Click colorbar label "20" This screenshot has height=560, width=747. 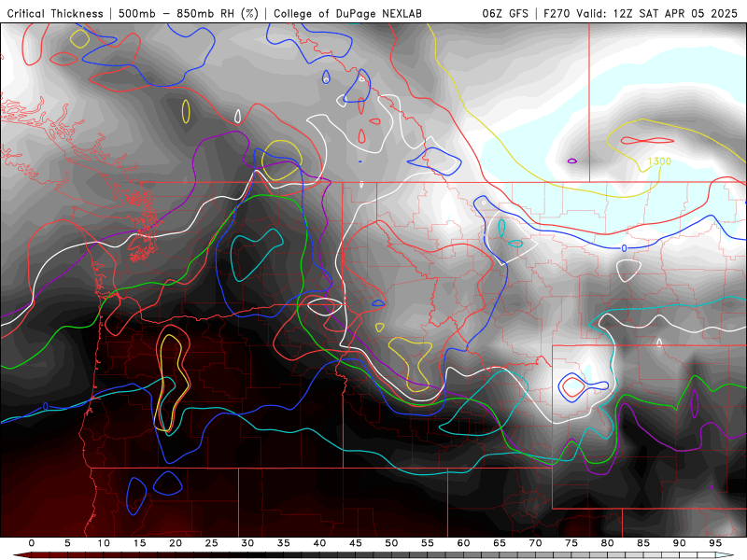tap(176, 543)
